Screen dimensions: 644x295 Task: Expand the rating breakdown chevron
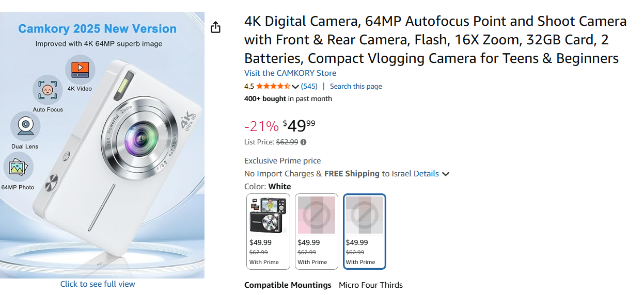pyautogui.click(x=295, y=87)
